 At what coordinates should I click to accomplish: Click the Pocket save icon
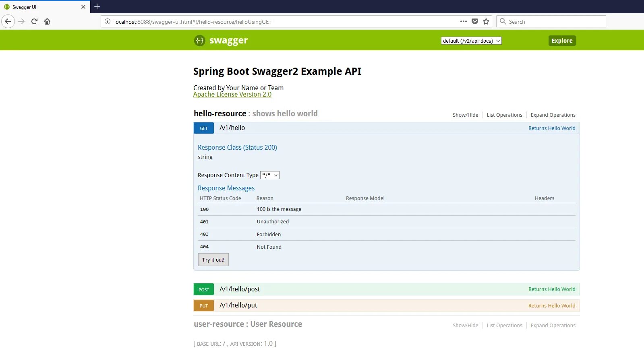pos(475,21)
